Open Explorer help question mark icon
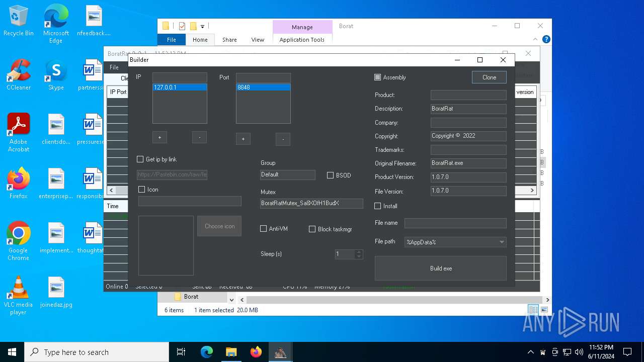Screen dimensions: 644x362 (x=546, y=39)
